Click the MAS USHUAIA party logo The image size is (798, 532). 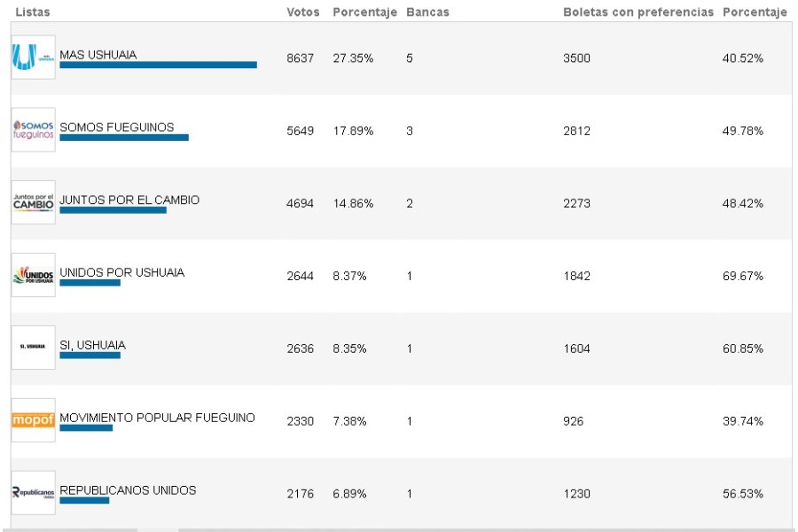point(33,57)
